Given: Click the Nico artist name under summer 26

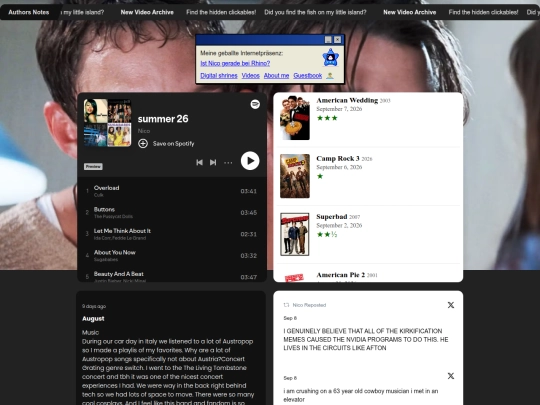Looking at the screenshot, I should (144, 131).
